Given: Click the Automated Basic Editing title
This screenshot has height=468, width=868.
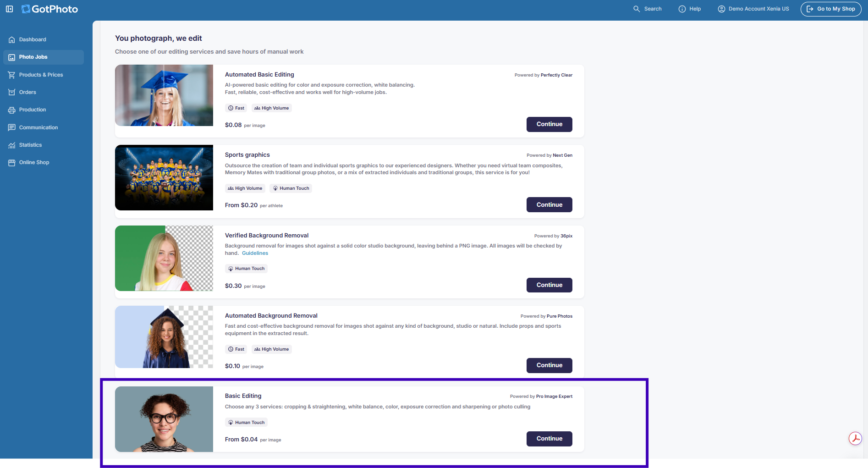Looking at the screenshot, I should click(259, 75).
